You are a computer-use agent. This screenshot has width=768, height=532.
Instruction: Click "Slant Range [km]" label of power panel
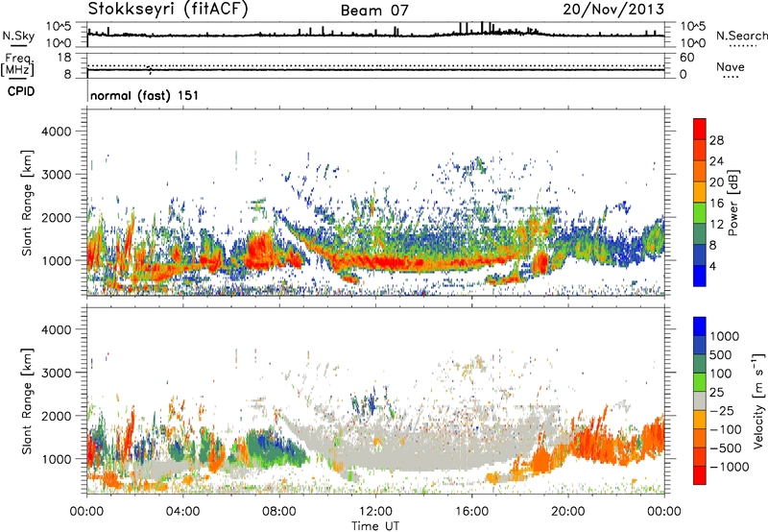pyautogui.click(x=27, y=203)
